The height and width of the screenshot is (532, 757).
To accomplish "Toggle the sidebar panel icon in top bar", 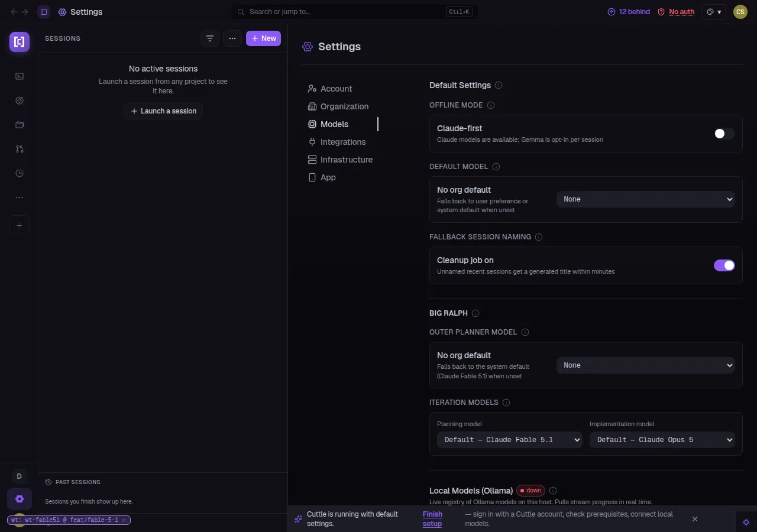I will (x=44, y=12).
